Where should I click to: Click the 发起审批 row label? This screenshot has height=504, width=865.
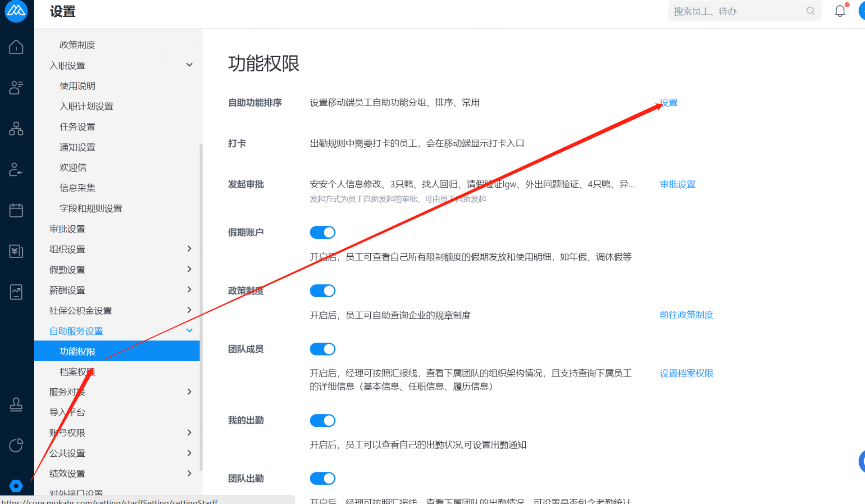[246, 184]
